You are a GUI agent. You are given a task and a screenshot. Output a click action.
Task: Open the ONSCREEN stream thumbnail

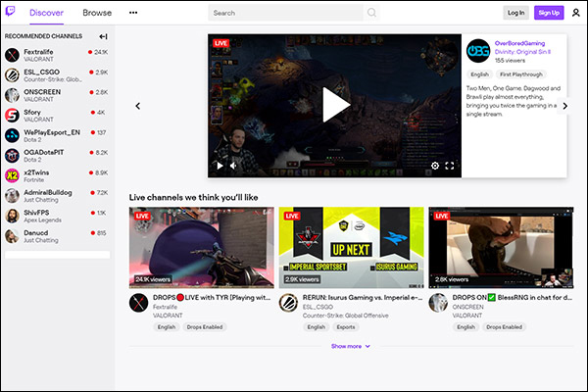click(x=501, y=248)
